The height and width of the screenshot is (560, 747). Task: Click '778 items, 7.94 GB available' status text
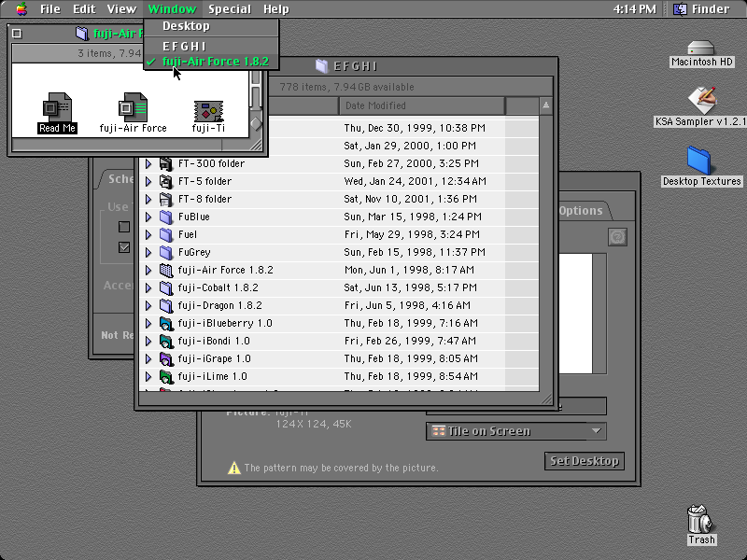[346, 87]
